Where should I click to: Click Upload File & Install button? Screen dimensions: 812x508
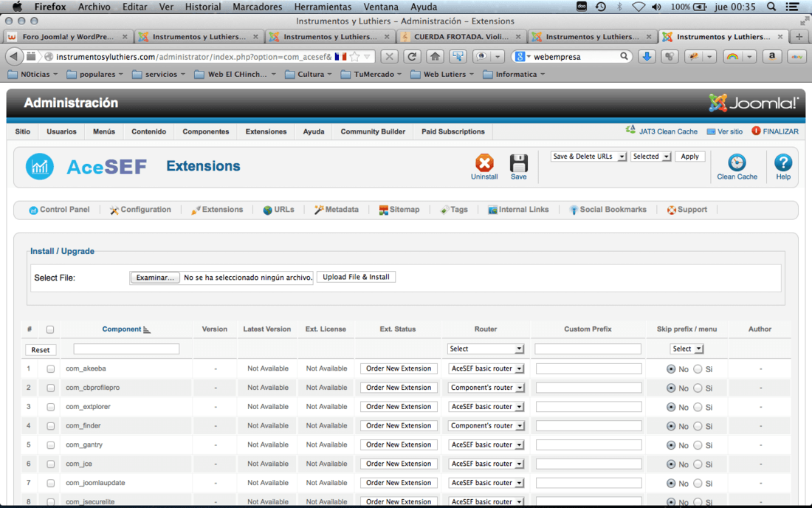(x=357, y=277)
